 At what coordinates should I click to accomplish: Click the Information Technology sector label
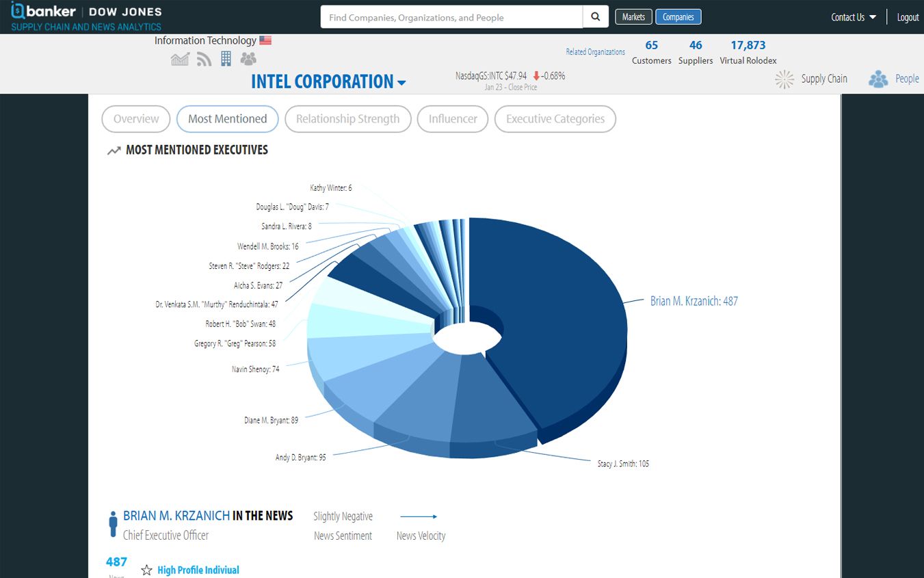point(205,40)
